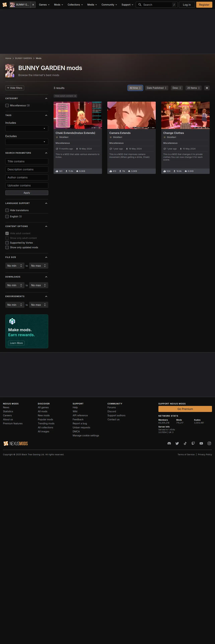The image size is (215, 644).
Task: Click the Log in button
Action: tap(187, 5)
